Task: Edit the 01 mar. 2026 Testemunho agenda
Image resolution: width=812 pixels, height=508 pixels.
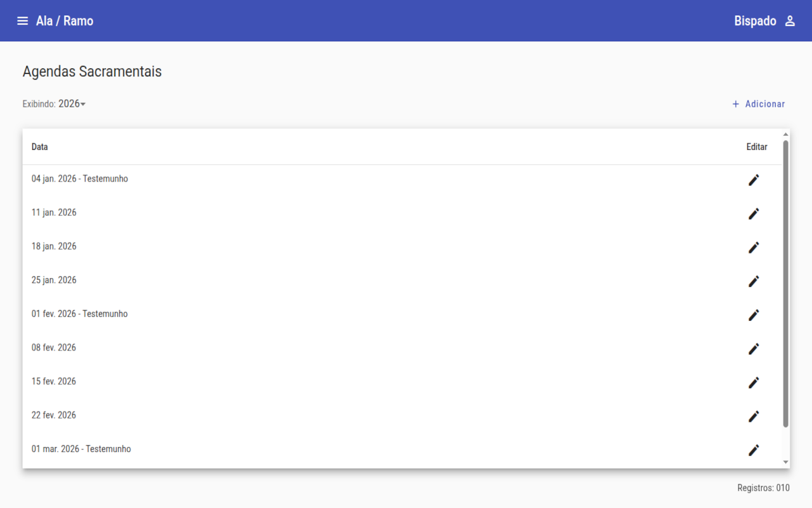Action: coord(754,450)
